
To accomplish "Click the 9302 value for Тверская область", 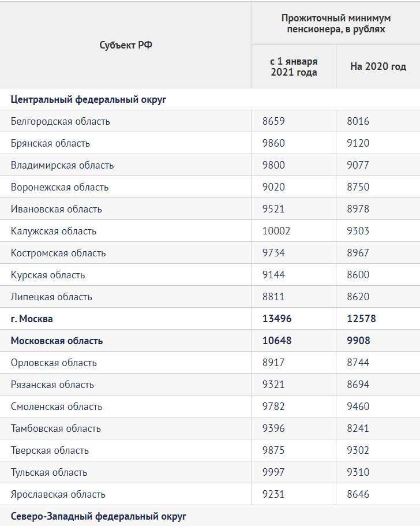I will [x=358, y=450].
